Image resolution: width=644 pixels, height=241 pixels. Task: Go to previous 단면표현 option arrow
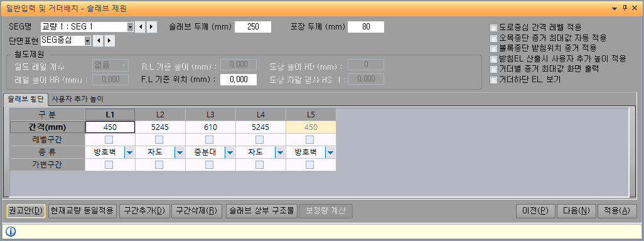(98, 41)
